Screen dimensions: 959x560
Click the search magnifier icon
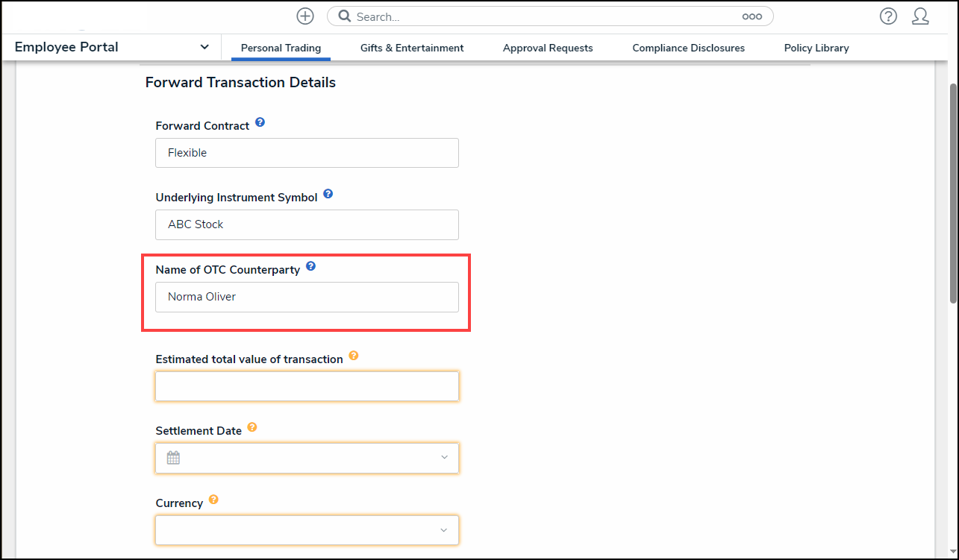pyautogui.click(x=345, y=16)
